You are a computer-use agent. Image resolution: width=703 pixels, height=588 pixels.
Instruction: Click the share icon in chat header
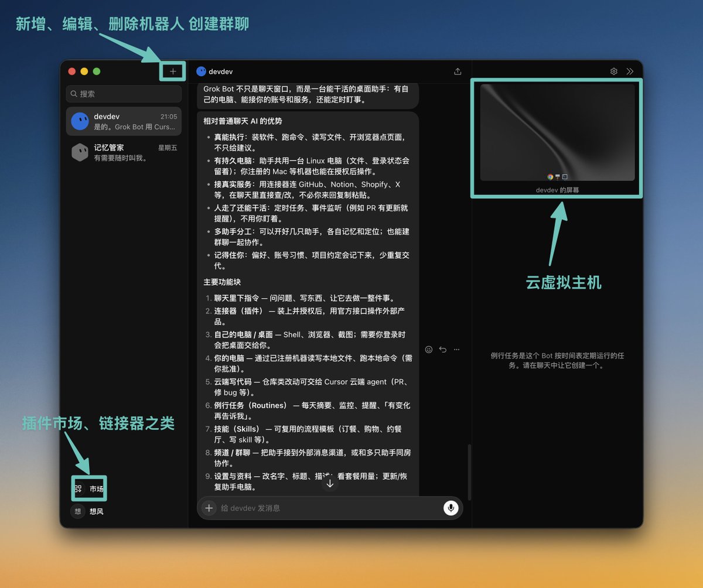pos(458,71)
